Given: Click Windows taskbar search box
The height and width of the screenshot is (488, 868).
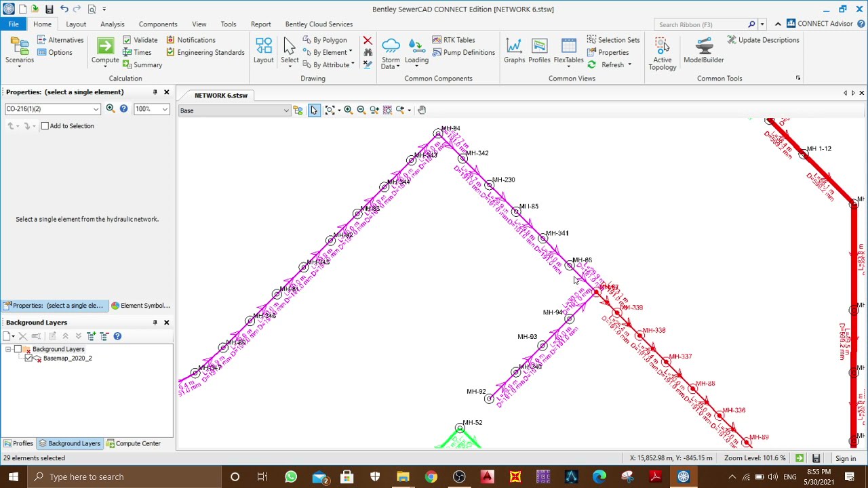Looking at the screenshot, I should (124, 476).
